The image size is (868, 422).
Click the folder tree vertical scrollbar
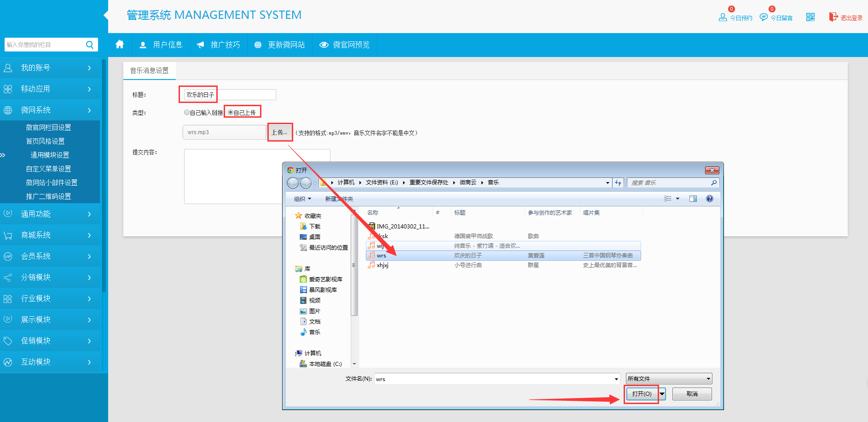[x=354, y=276]
